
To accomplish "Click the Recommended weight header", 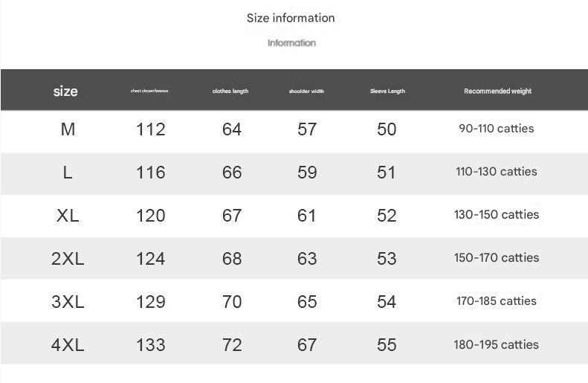I will pos(497,91).
